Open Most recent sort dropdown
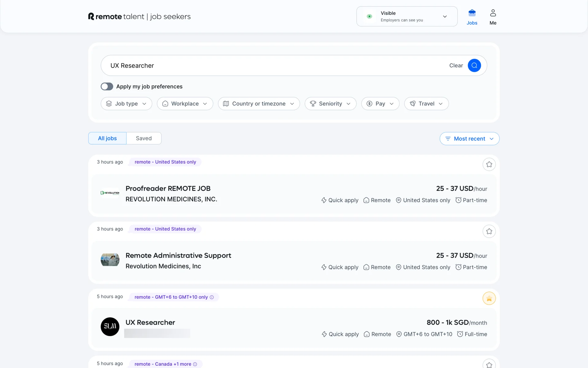588x368 pixels. tap(469, 139)
